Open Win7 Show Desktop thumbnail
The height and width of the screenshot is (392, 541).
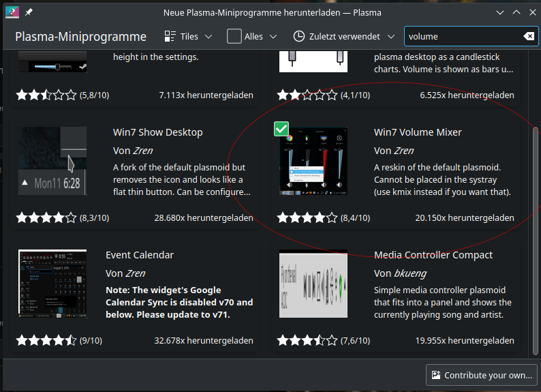[52, 161]
